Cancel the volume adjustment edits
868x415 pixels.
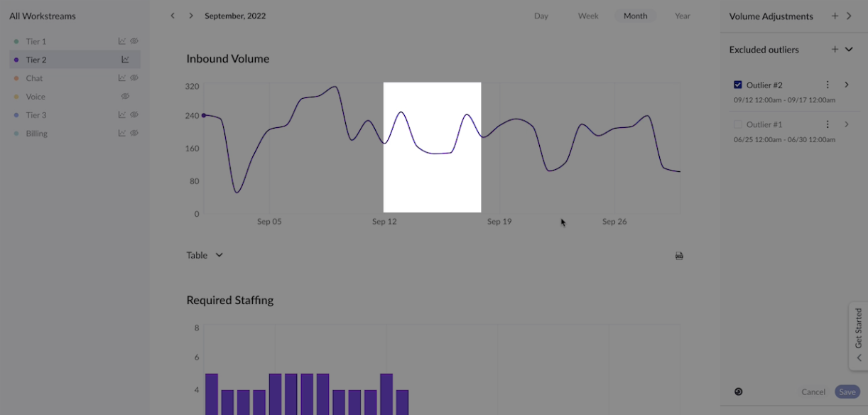click(813, 392)
